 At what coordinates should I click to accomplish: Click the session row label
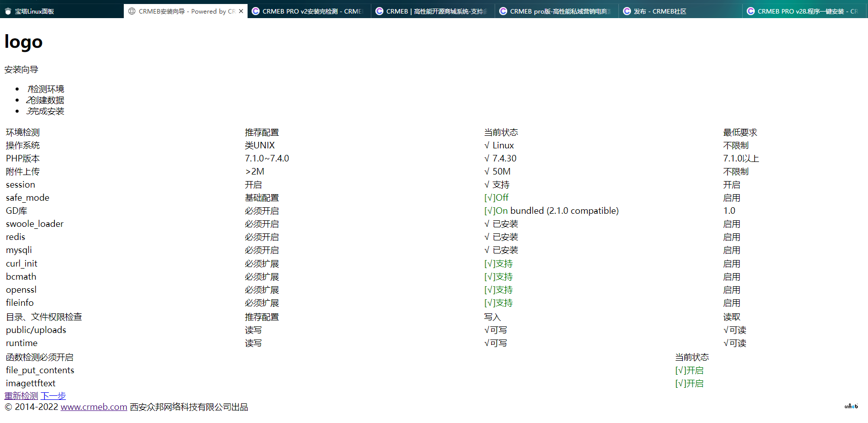21,185
